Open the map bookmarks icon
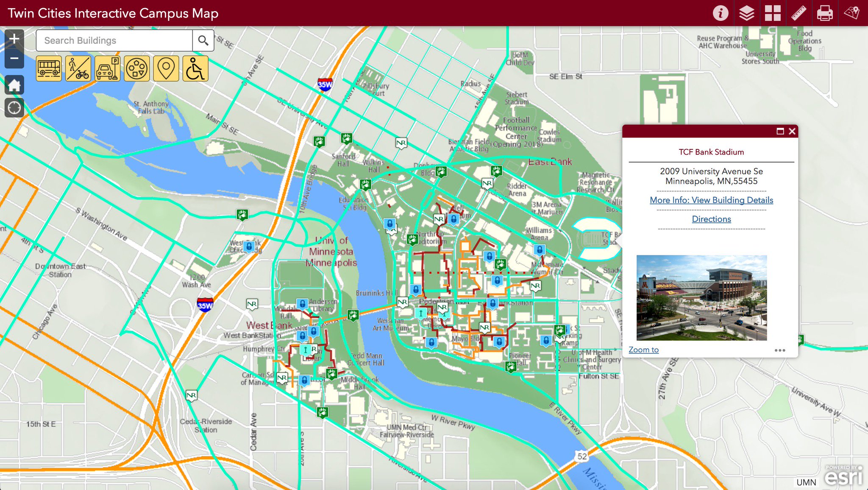Screen dimensions: 868x490 851,13
